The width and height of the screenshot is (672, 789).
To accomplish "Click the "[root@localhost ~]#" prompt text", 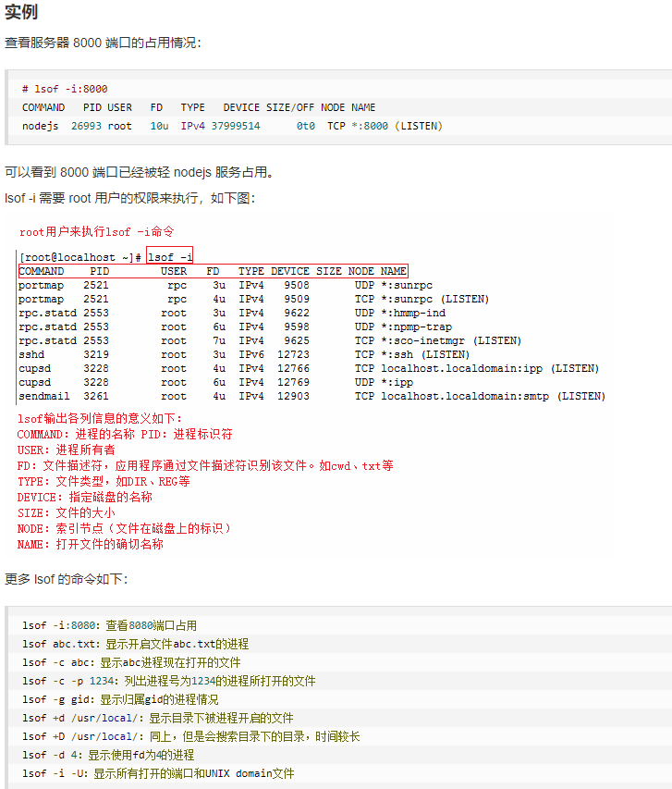I will (80, 258).
